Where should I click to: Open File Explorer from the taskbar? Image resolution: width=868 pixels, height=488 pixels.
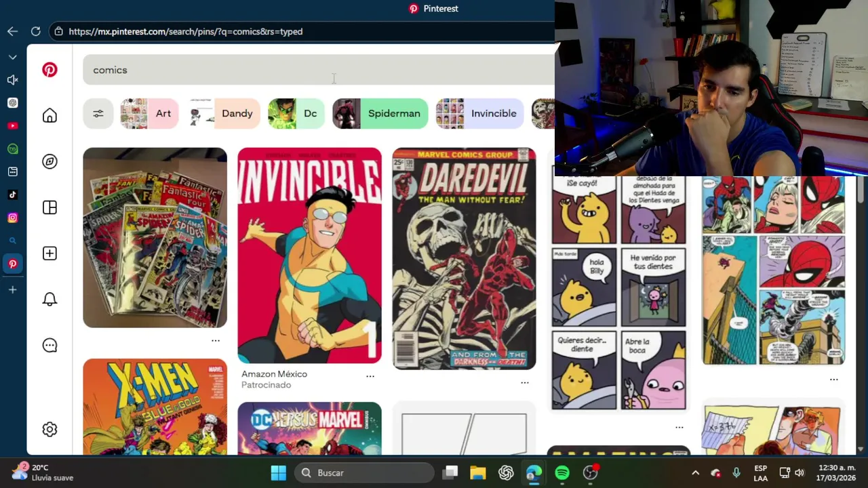[x=478, y=472]
